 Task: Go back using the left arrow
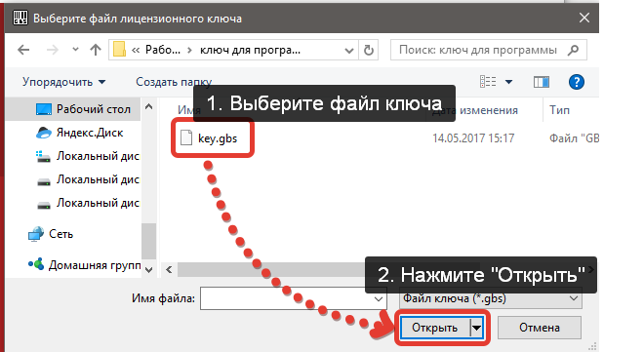(23, 50)
